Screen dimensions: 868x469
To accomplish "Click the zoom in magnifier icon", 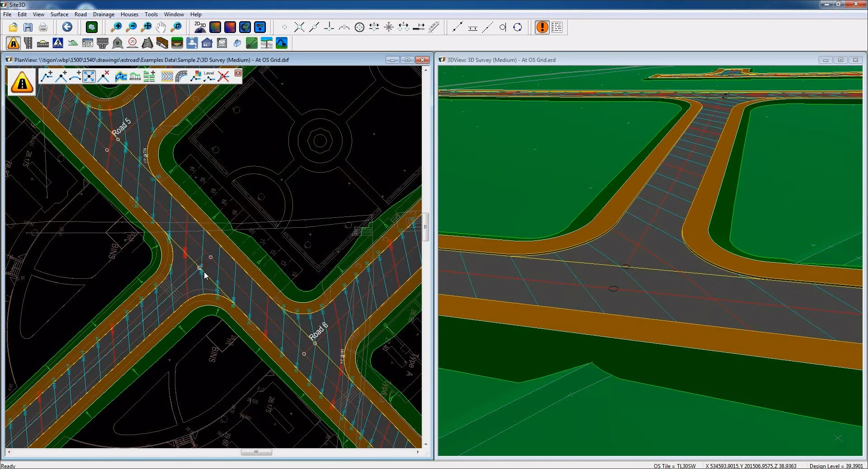I will tap(116, 27).
